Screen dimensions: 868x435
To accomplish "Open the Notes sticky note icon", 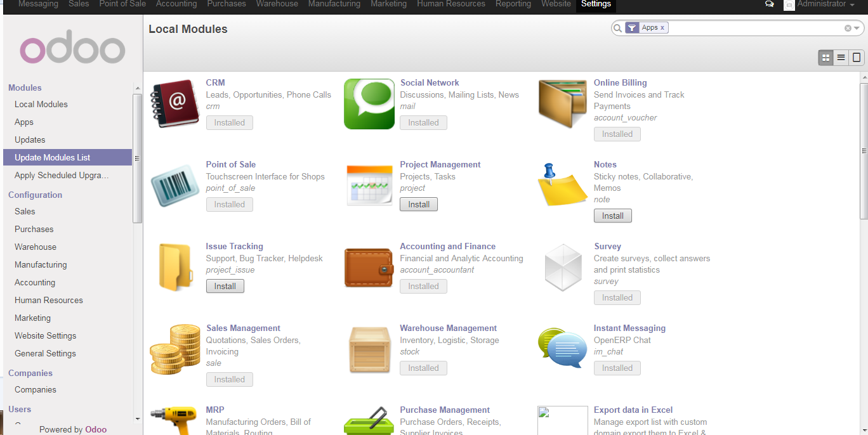I will [562, 185].
